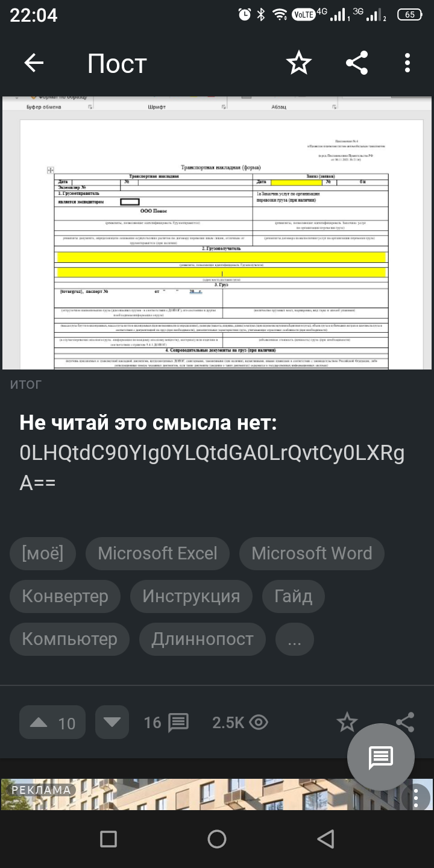
Task: Open ad options three-dot menu
Action: pyautogui.click(x=416, y=797)
